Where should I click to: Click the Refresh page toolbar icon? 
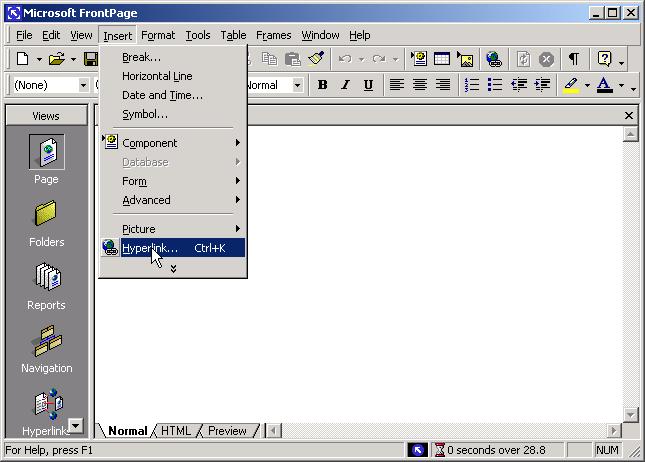pyautogui.click(x=523, y=59)
